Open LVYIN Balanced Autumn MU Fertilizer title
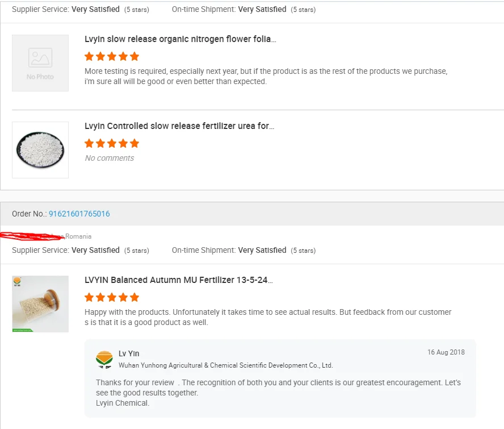 coord(178,280)
